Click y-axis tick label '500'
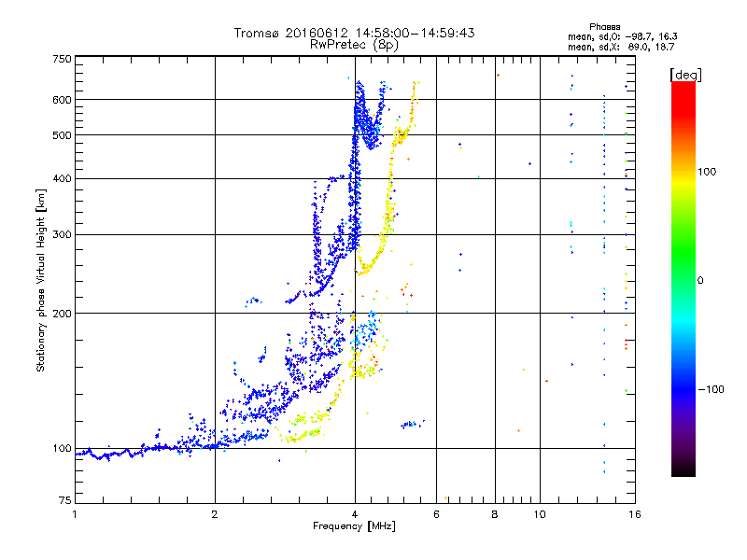Image resolution: width=747 pixels, height=560 pixels. (62, 135)
